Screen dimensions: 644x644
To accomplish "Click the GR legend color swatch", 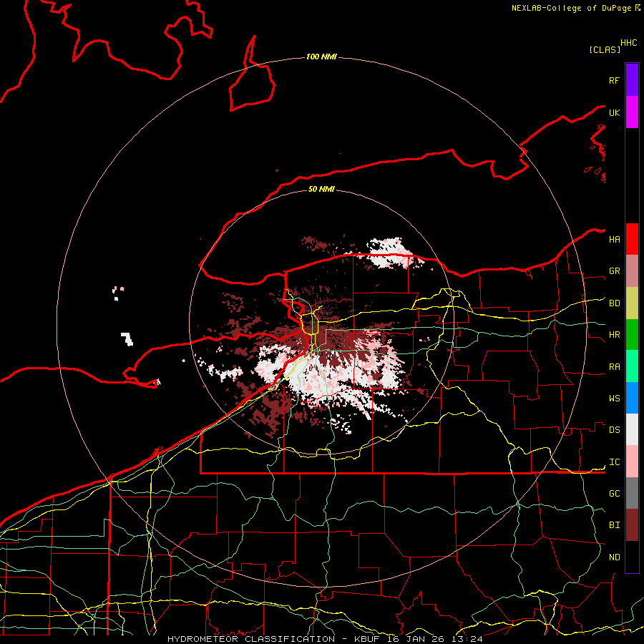I will point(632,271).
